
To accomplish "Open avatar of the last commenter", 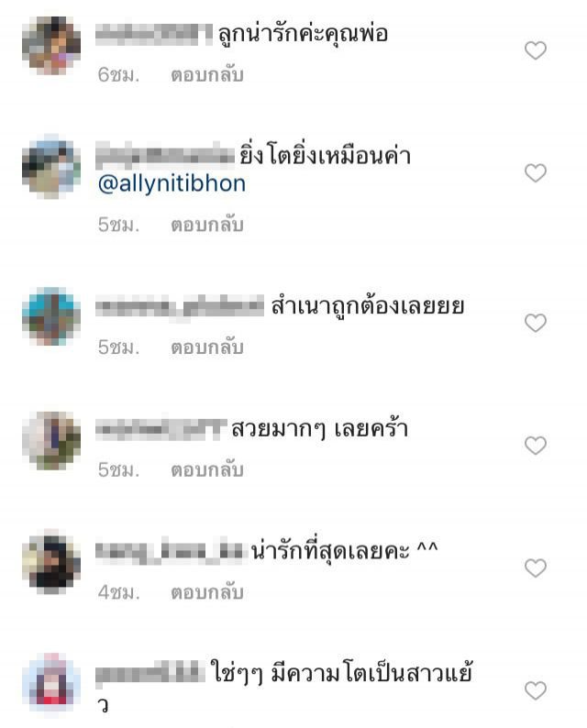I will click(x=51, y=685).
